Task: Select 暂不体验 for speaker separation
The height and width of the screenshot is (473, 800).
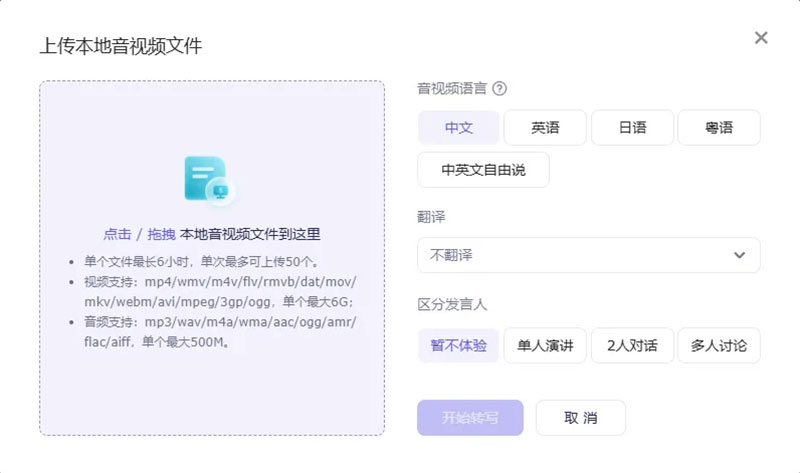Action: click(458, 345)
